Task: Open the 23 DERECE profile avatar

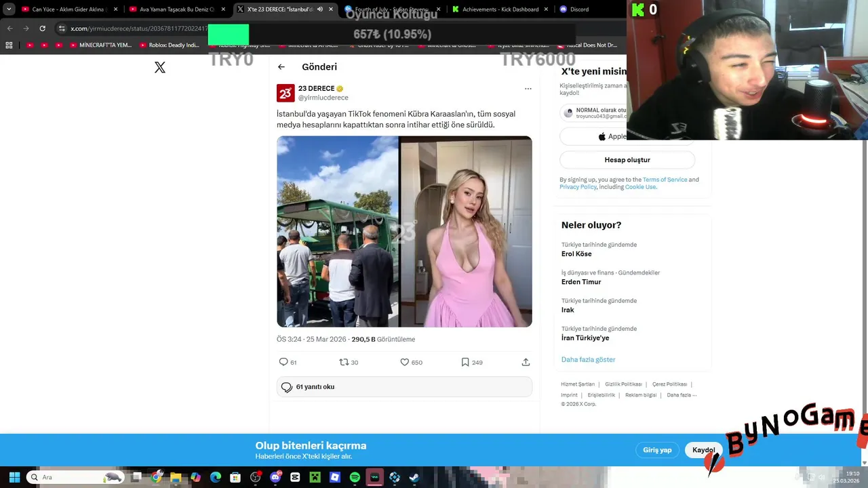Action: coord(285,93)
